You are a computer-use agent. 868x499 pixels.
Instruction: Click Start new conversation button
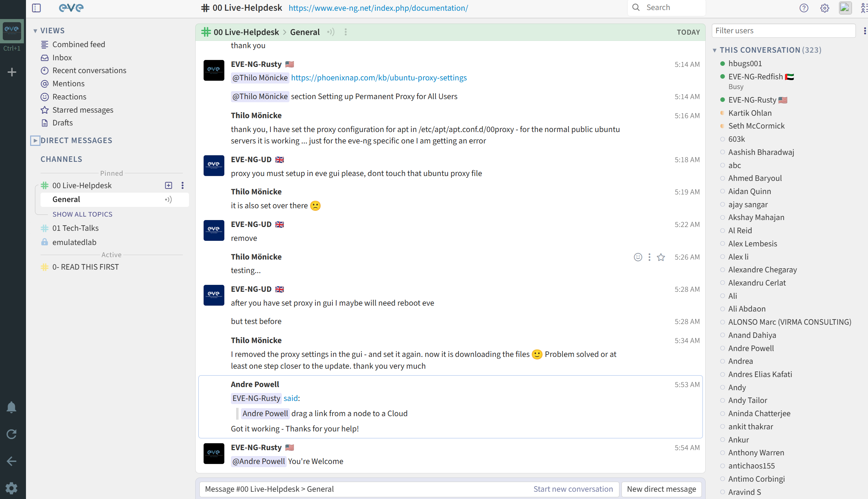coord(573,489)
